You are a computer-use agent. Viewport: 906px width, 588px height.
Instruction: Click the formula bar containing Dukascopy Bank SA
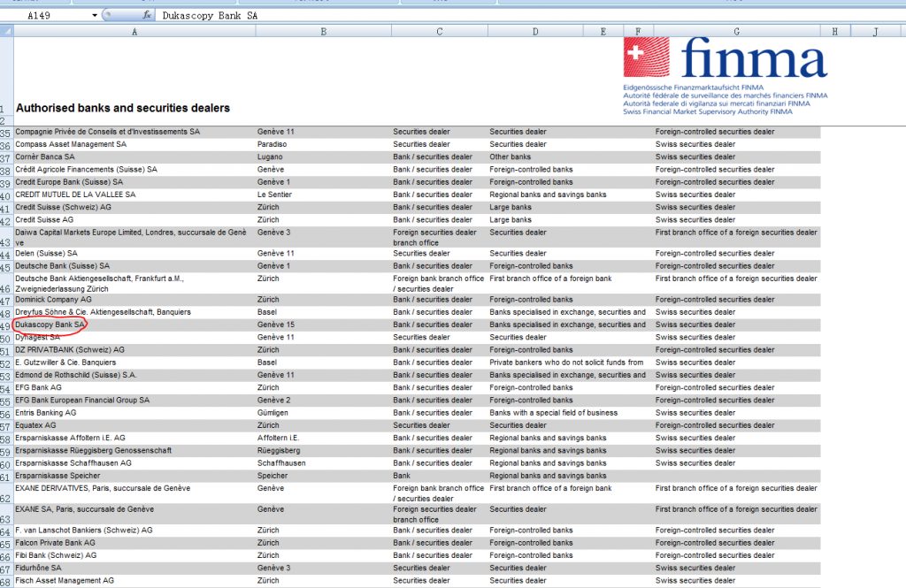pos(529,16)
